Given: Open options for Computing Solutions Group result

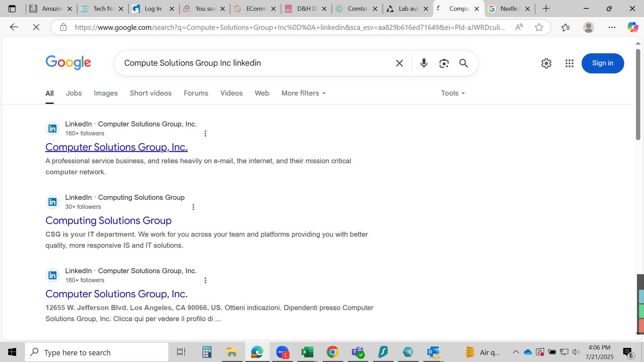Looking at the screenshot, I should pos(193,207).
